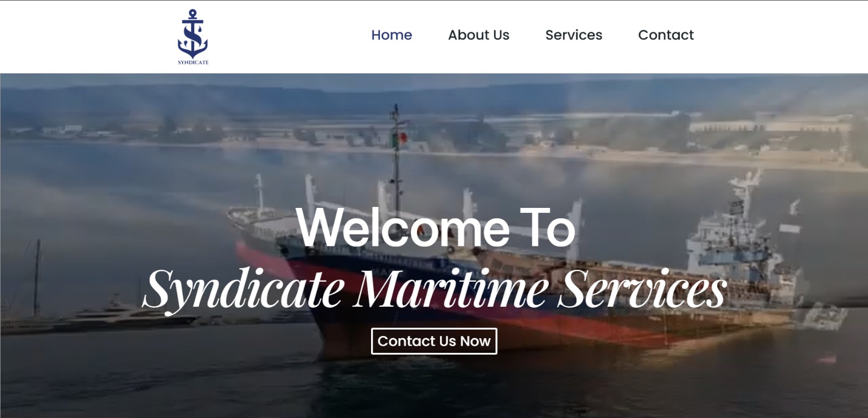Image resolution: width=868 pixels, height=418 pixels.
Task: Select Contact in the top navigation
Action: [666, 35]
